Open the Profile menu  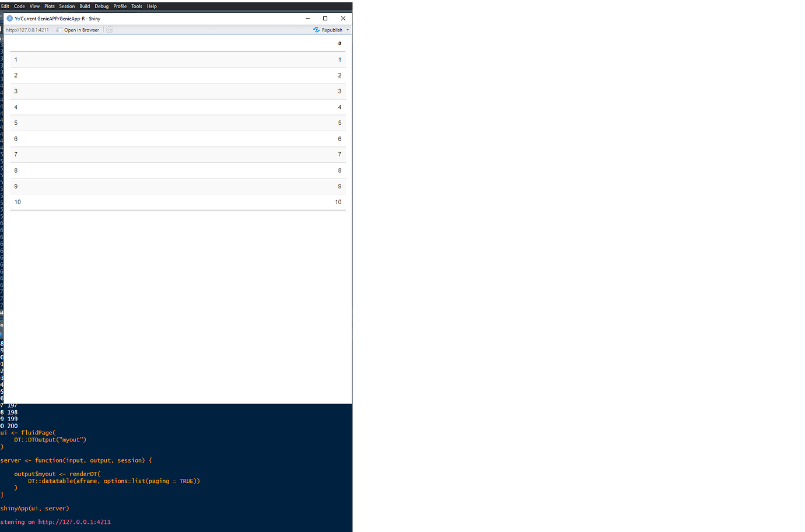[x=120, y=6]
